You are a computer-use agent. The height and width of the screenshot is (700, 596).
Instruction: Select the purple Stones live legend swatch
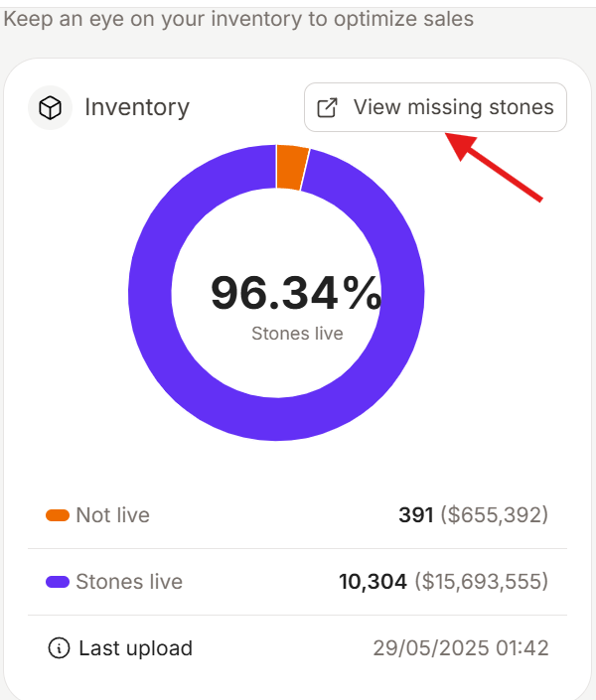click(x=58, y=582)
